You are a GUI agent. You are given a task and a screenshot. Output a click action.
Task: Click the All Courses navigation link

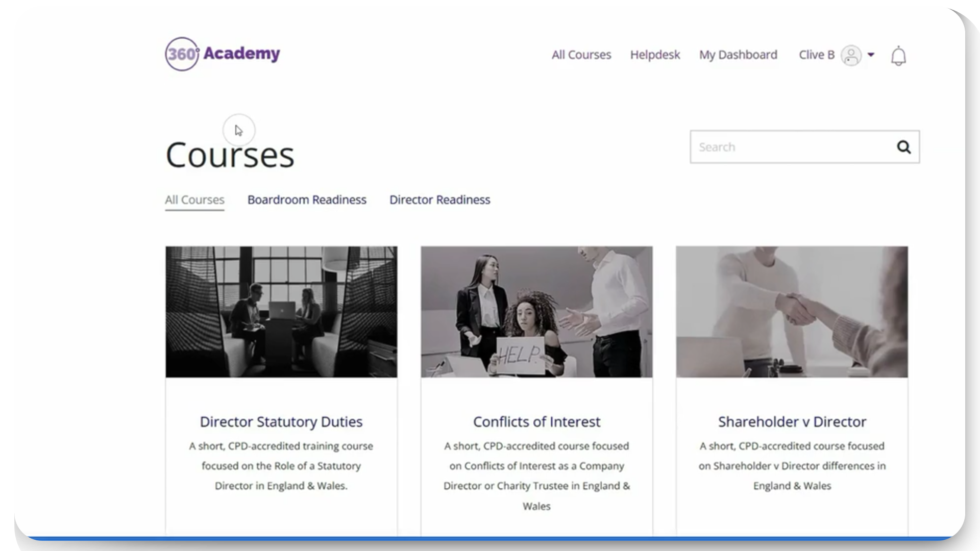[x=581, y=55]
